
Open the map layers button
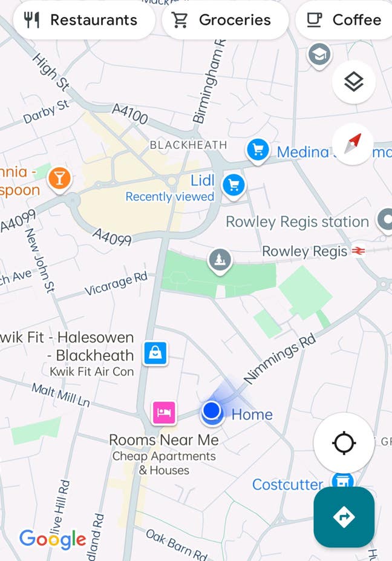point(353,82)
